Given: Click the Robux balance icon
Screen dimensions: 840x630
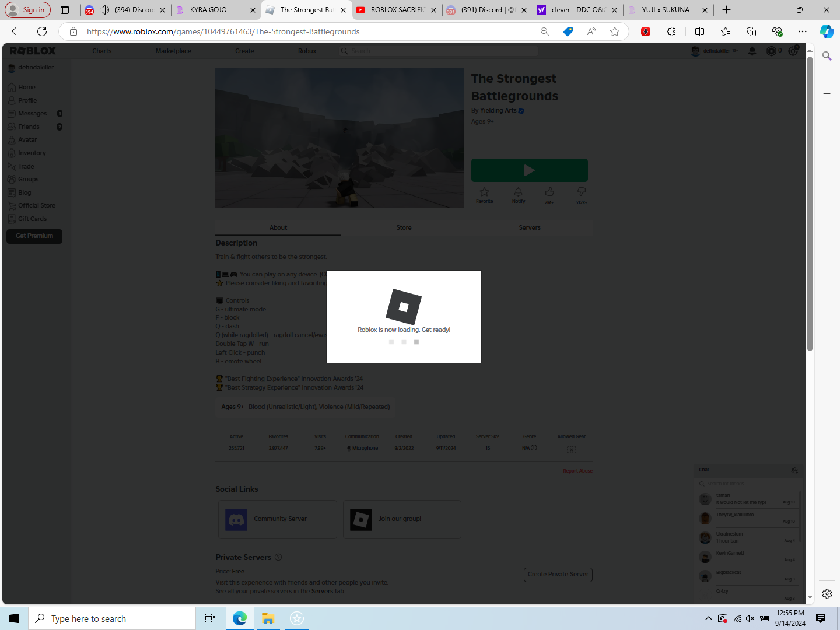Looking at the screenshot, I should click(x=771, y=51).
